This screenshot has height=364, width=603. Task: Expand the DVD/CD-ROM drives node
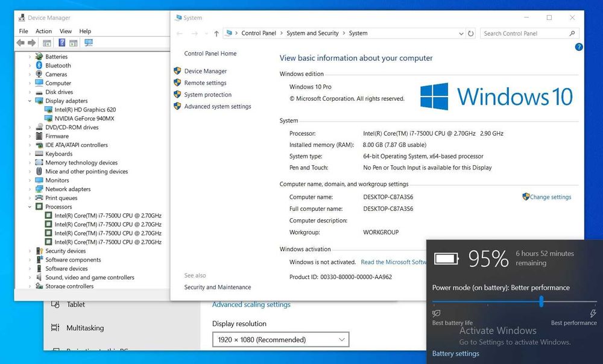pos(30,127)
